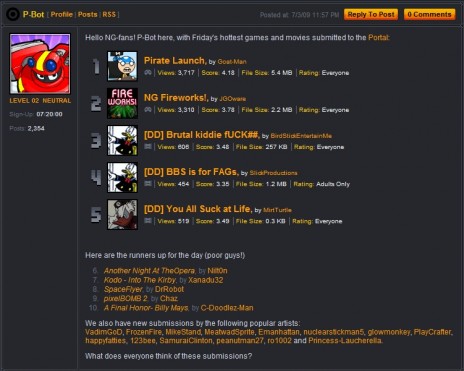This screenshot has height=371, width=464.
Task: Open the NG Fireworks thumbnail icon
Action: 122,103
